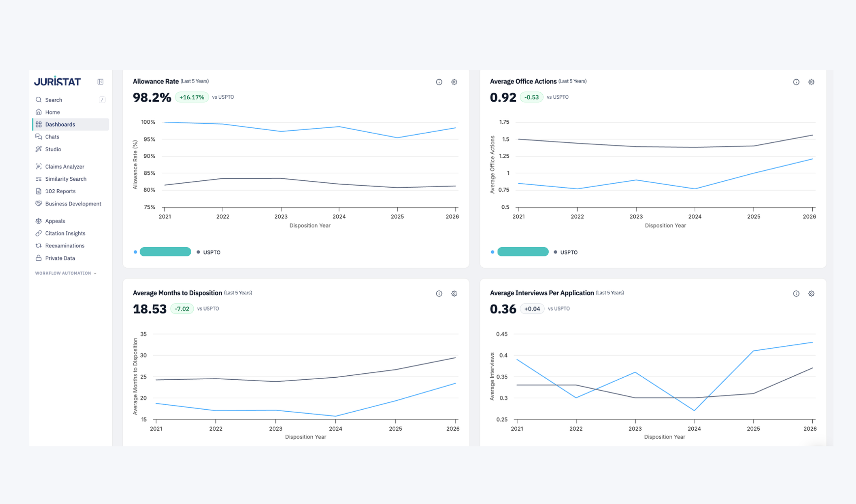Collapse the sidebar with panel icon
This screenshot has height=504, width=856.
click(100, 82)
